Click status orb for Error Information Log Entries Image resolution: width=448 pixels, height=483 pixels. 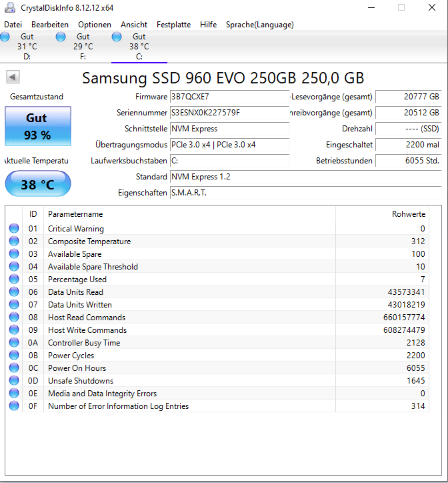coord(14,406)
